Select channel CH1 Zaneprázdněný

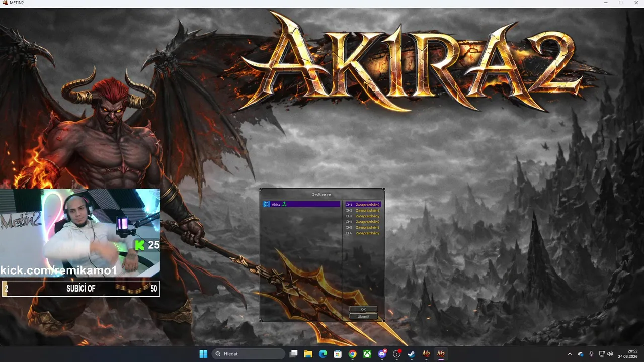click(x=363, y=205)
